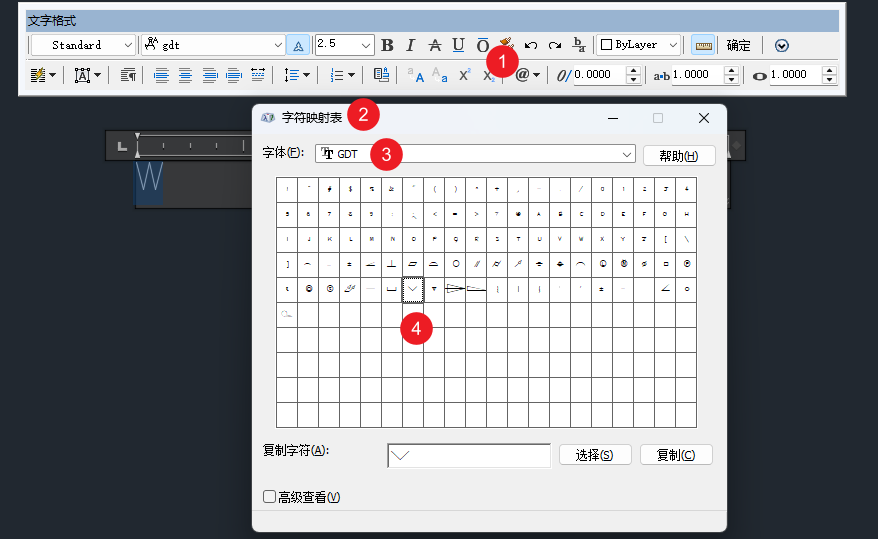This screenshot has width=878, height=539.
Task: Click the underline formatting icon
Action: tap(458, 45)
